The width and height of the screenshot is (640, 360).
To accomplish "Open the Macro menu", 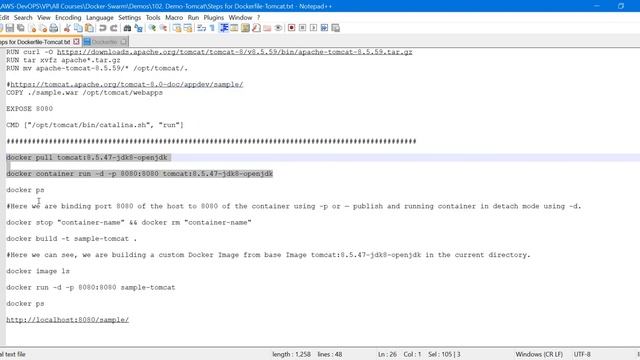I will tap(174, 18).
